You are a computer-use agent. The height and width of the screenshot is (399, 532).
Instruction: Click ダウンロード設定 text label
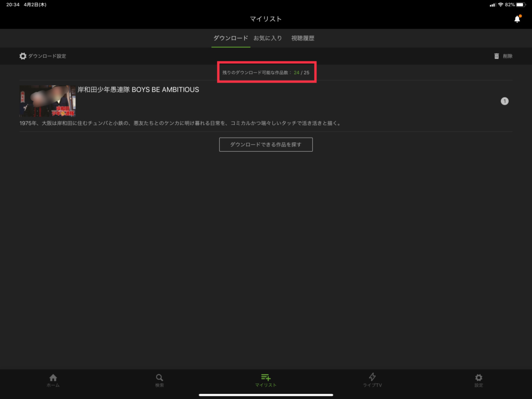[x=47, y=56]
